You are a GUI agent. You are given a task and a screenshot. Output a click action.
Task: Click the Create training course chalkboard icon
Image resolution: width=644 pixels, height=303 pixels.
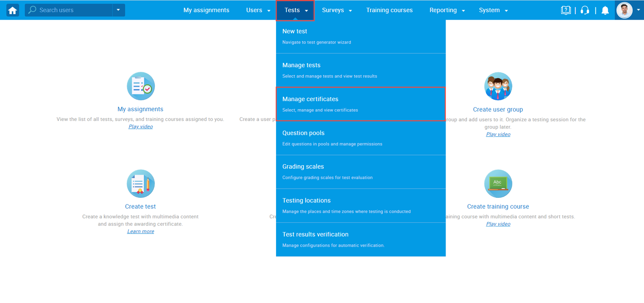pos(498,184)
